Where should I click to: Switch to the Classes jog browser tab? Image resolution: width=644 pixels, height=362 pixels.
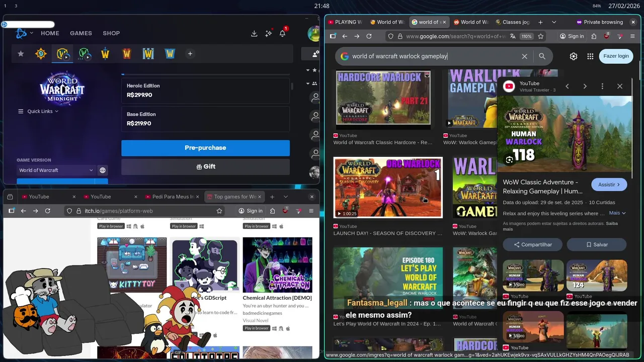point(512,22)
